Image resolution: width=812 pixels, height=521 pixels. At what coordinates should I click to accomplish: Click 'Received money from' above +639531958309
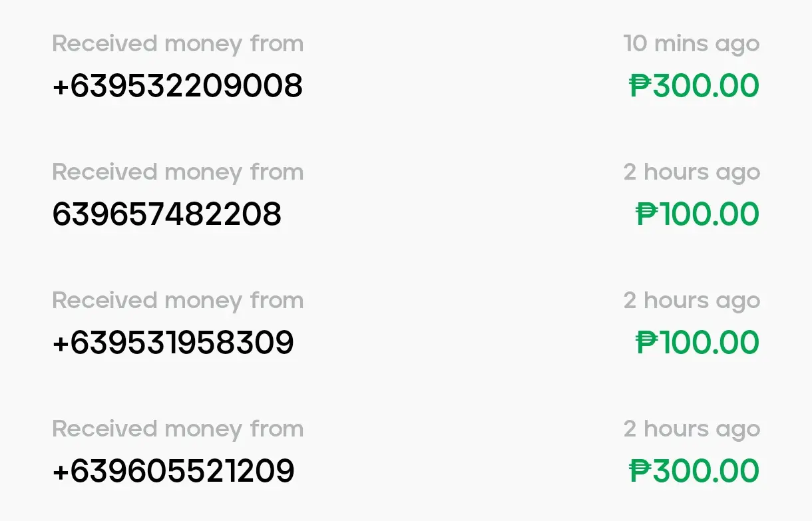[178, 301]
